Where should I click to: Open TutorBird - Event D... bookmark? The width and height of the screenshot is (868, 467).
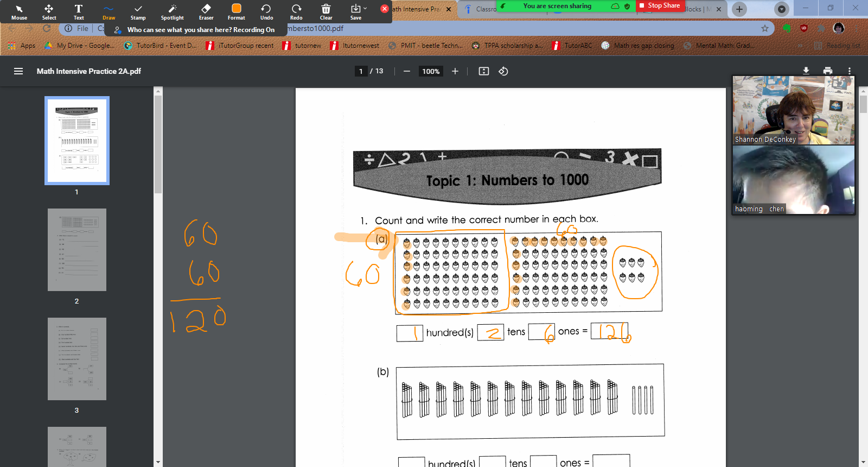tap(161, 46)
